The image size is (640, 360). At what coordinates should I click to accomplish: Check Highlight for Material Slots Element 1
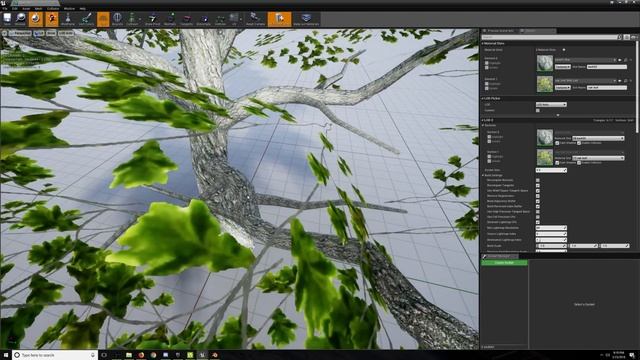point(487,84)
